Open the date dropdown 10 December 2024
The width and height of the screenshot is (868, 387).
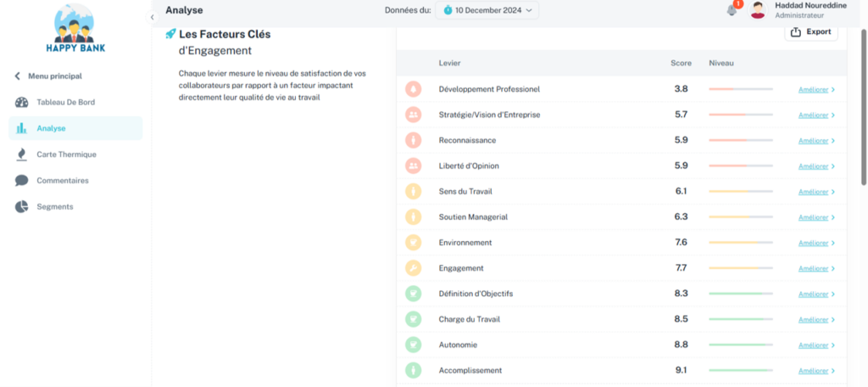[x=487, y=10]
